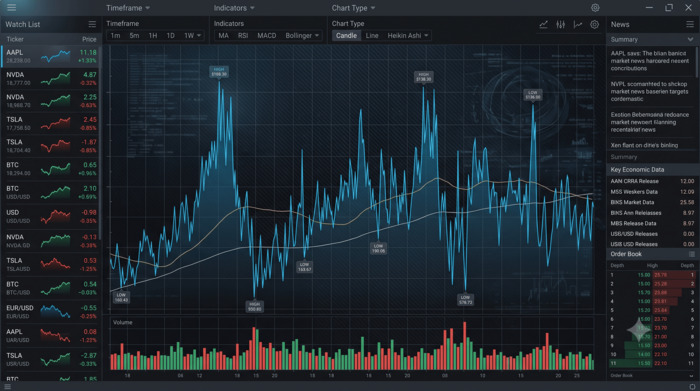Select the NVDA row priced 2.25

(x=50, y=101)
